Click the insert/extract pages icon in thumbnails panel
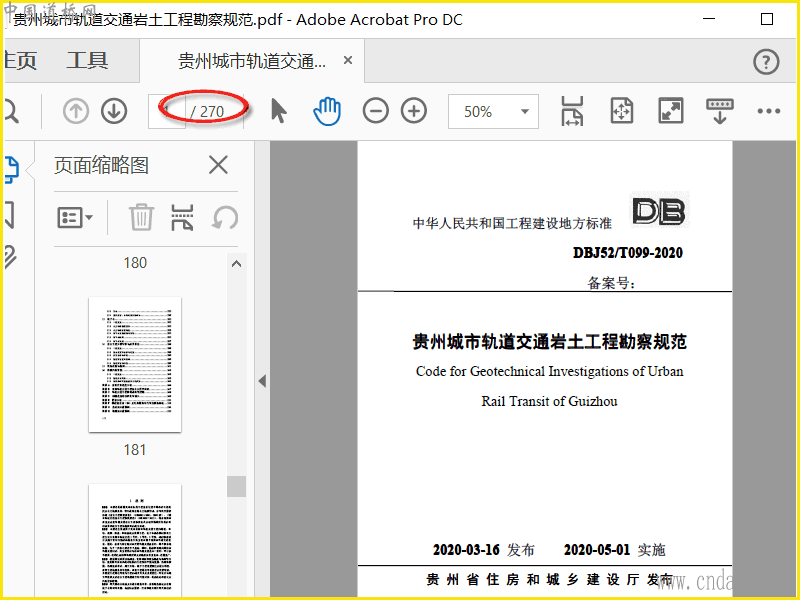 click(182, 217)
